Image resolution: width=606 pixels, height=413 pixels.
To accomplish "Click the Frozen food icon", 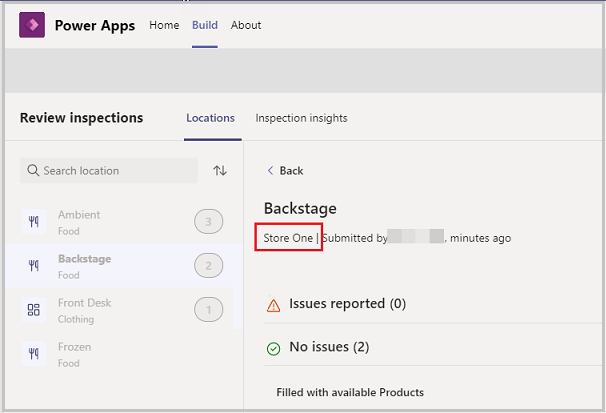I will click(34, 354).
